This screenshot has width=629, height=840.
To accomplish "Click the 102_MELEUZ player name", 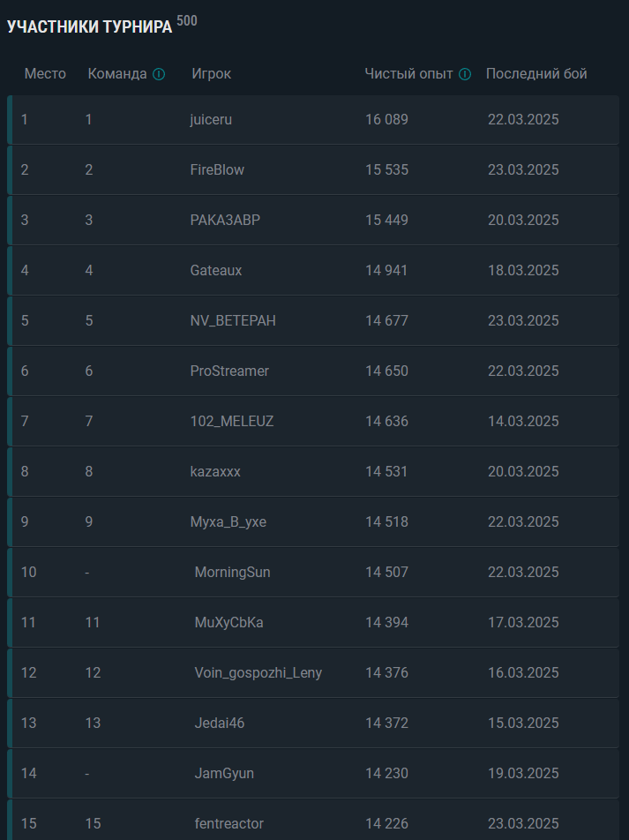I will click(x=232, y=422).
